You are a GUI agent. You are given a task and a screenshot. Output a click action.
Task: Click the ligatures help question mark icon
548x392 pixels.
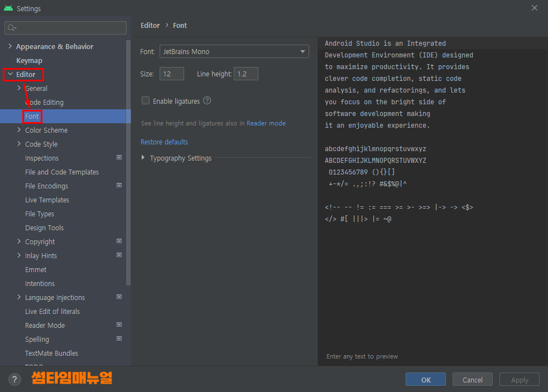[207, 101]
